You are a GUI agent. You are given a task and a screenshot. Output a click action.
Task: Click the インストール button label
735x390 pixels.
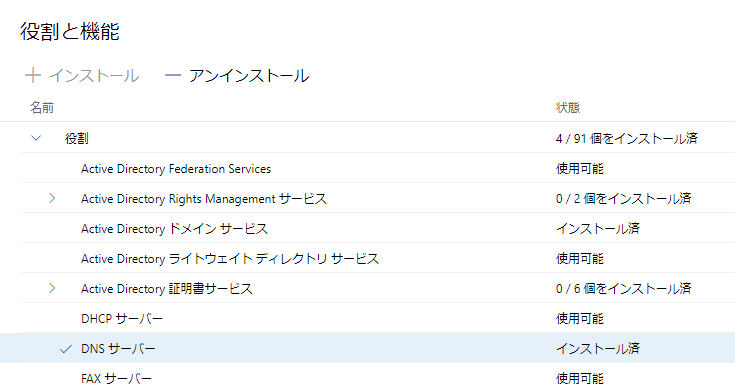point(94,75)
